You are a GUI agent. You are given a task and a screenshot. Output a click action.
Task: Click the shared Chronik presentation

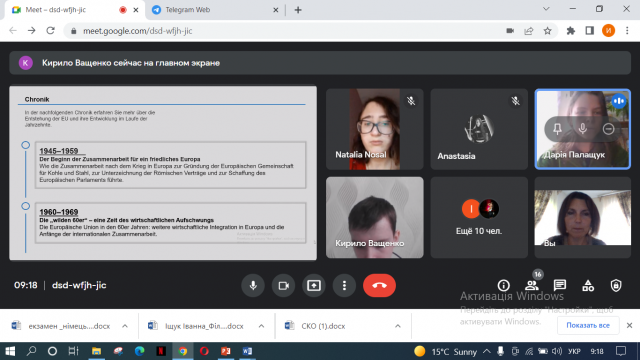coord(163,173)
